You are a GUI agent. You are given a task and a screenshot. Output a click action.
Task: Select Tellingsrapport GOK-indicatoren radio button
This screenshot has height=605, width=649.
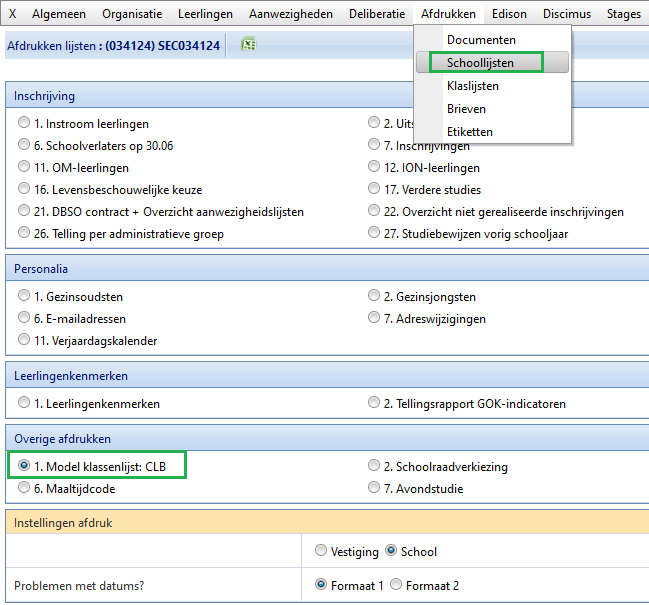[375, 404]
